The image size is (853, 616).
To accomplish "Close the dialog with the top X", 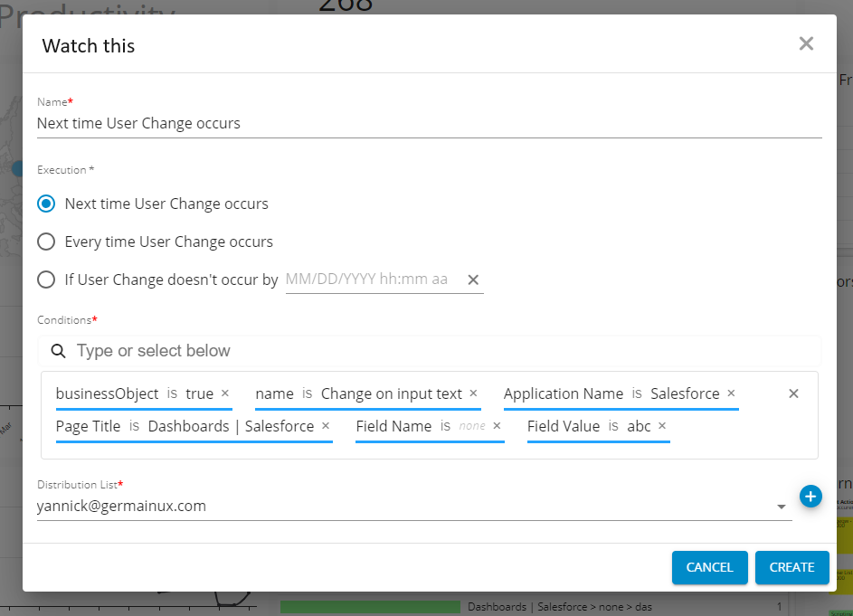I will click(806, 43).
